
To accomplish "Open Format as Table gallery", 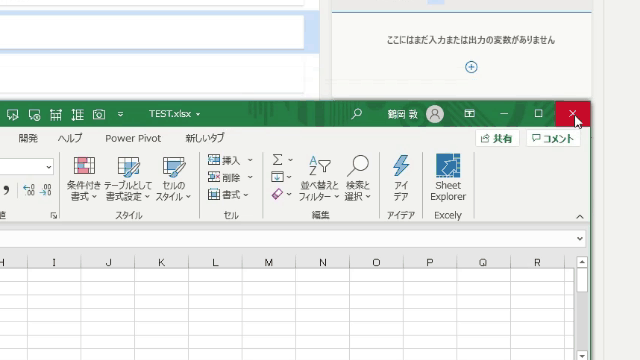I will click(x=128, y=178).
